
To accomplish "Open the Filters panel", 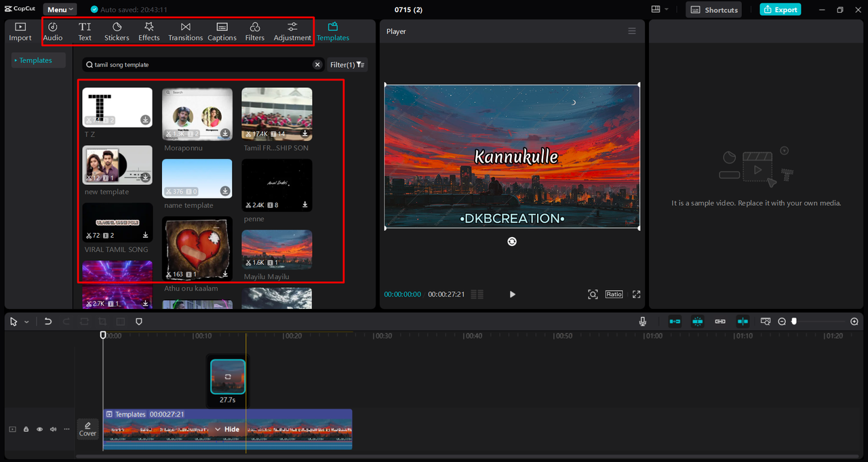I will pyautogui.click(x=255, y=31).
